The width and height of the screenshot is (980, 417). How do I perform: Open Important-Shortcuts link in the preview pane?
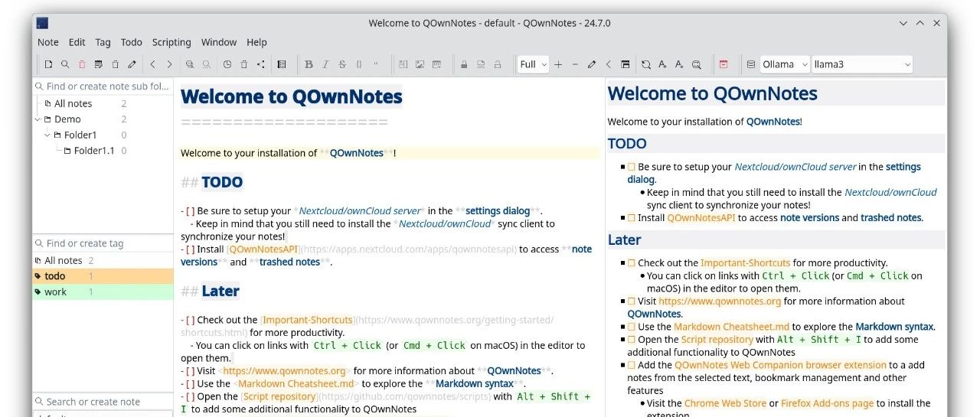click(745, 263)
